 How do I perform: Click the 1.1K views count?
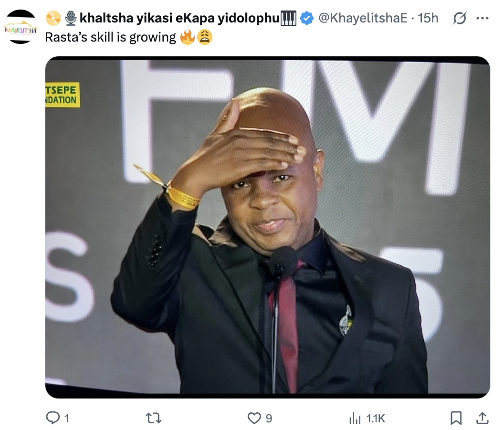click(375, 419)
